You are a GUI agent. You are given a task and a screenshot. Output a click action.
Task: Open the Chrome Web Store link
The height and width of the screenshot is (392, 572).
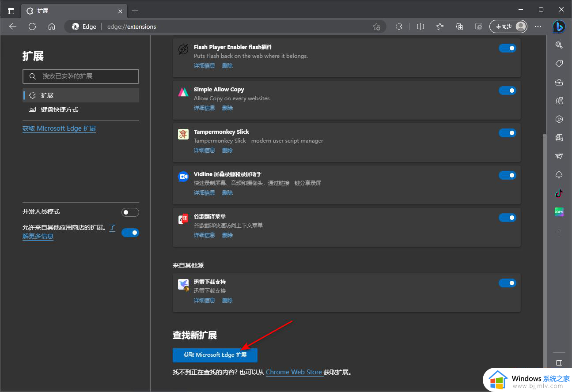(294, 372)
